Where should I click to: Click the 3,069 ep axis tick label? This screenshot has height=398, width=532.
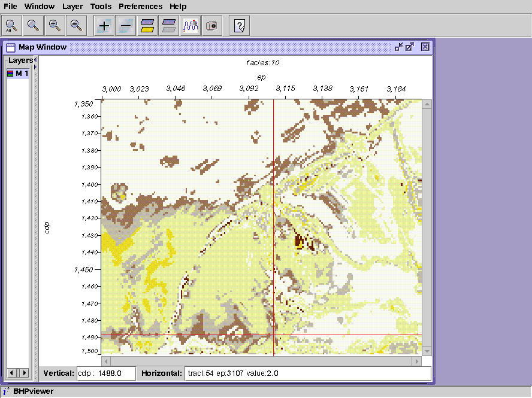coord(212,89)
